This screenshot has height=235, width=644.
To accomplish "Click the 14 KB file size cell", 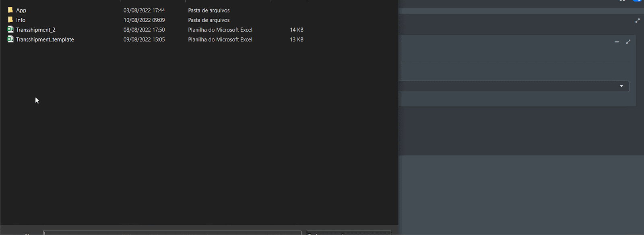I will click(297, 30).
